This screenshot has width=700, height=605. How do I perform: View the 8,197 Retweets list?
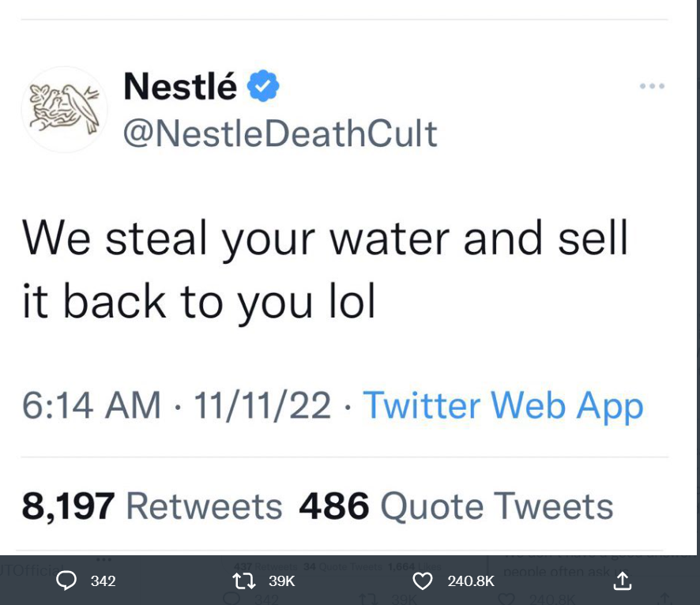click(x=152, y=506)
